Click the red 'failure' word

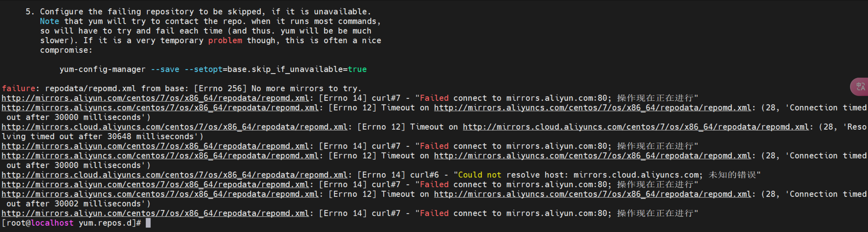pos(19,89)
